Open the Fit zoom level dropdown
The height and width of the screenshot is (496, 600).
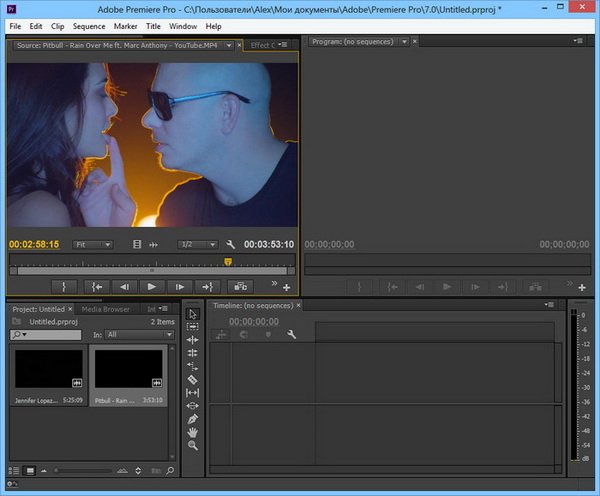pyautogui.click(x=92, y=244)
